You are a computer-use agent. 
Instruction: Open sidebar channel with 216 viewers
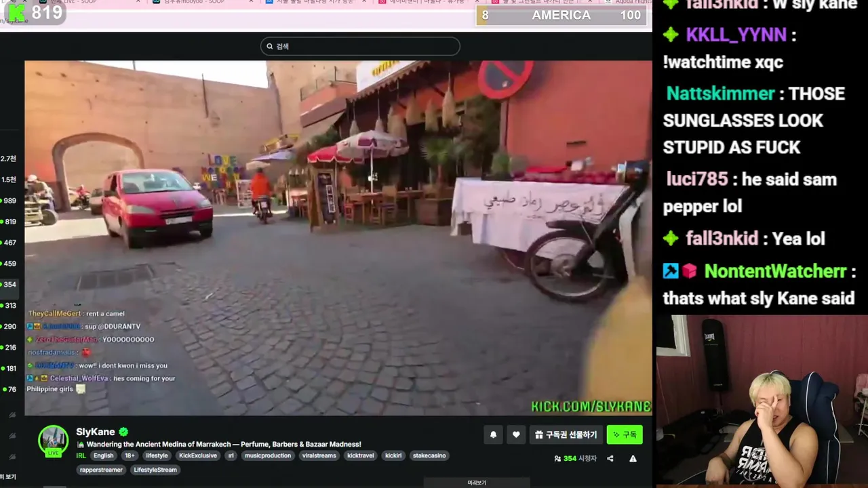click(x=8, y=347)
